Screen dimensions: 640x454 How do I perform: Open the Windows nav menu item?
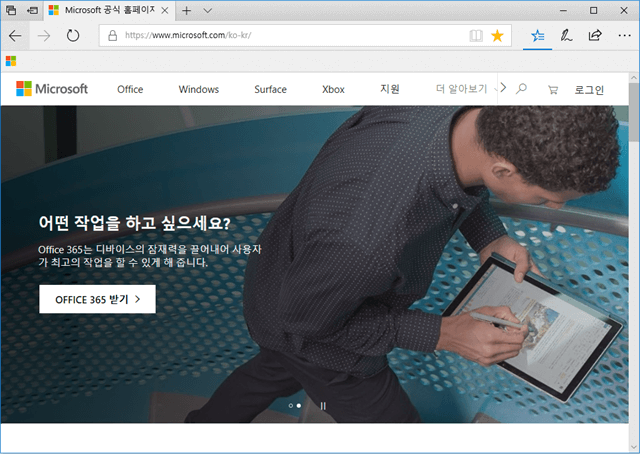click(199, 89)
